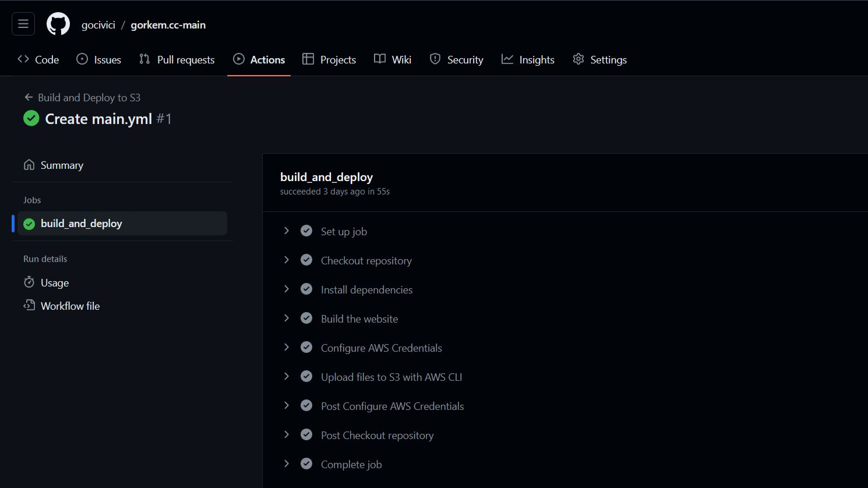Screen dimensions: 868x488
Task: Open the gorkem.cc-main repository link
Action: [168, 25]
